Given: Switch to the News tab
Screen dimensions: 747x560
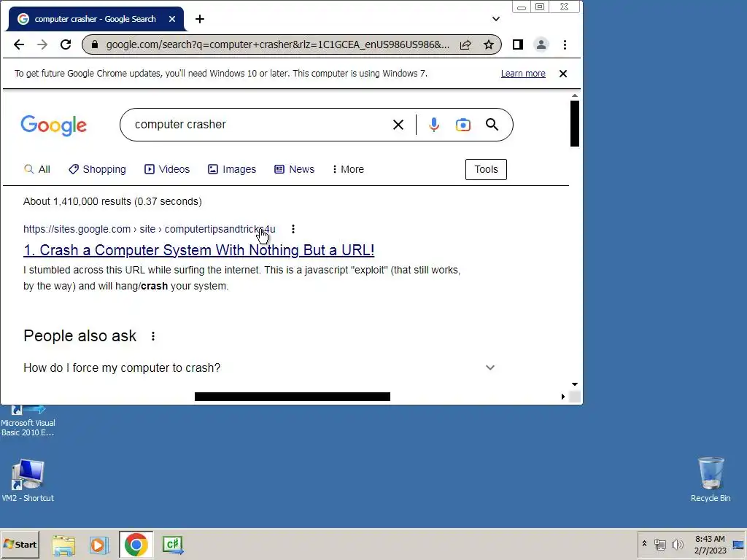Looking at the screenshot, I should [x=295, y=169].
